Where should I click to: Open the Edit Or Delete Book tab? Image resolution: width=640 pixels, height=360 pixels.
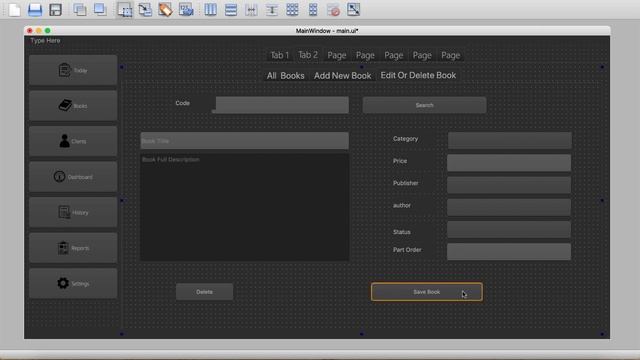418,76
